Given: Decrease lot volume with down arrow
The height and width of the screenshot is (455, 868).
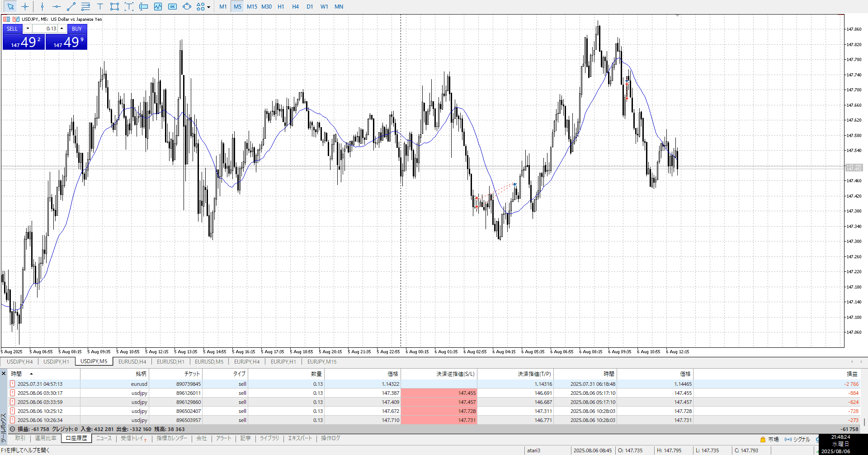Looking at the screenshot, I should click(28, 28).
